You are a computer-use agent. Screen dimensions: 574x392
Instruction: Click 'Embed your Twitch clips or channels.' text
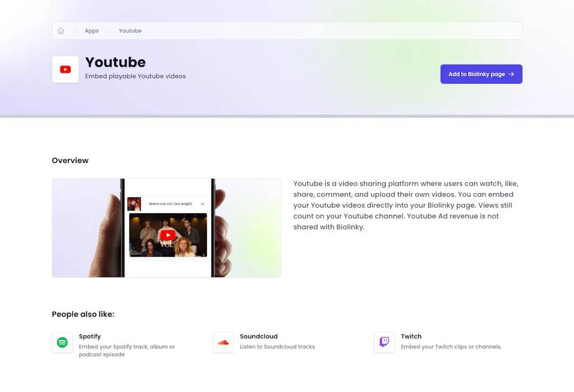pyautogui.click(x=451, y=347)
